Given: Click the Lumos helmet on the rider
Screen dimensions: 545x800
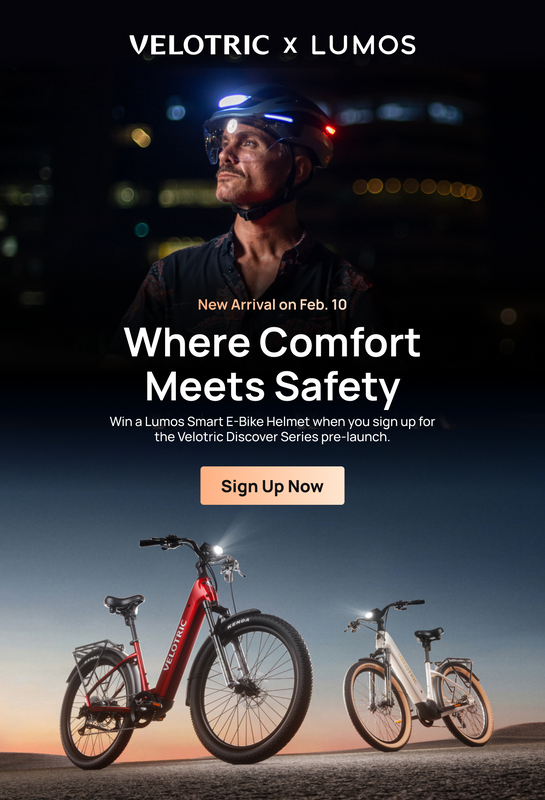Looking at the screenshot, I should click(x=268, y=125).
